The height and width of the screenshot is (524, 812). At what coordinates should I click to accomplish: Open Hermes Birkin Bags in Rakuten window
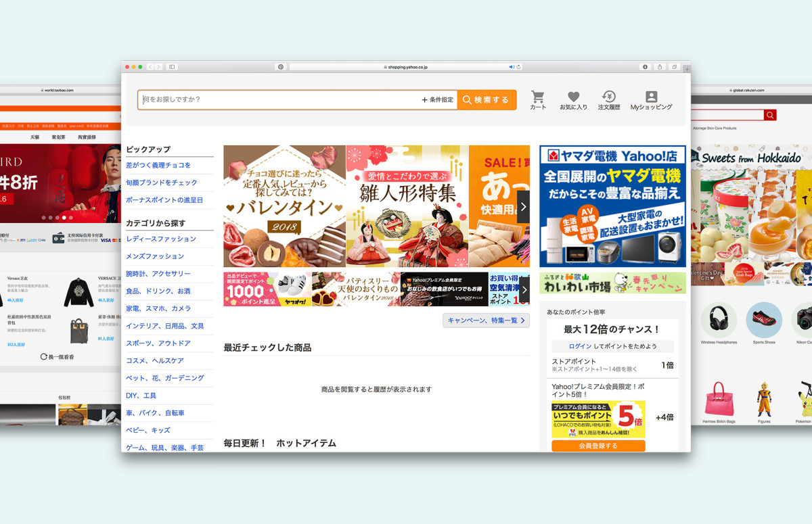[719, 403]
